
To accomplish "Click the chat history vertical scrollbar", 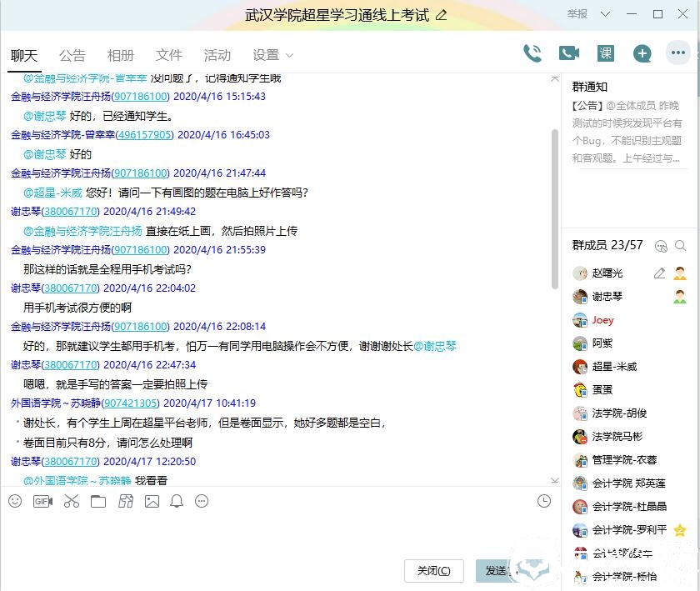I will pos(555,208).
